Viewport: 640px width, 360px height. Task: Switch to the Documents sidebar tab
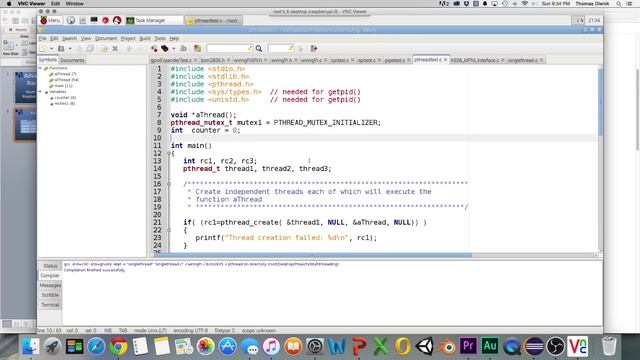72,60
